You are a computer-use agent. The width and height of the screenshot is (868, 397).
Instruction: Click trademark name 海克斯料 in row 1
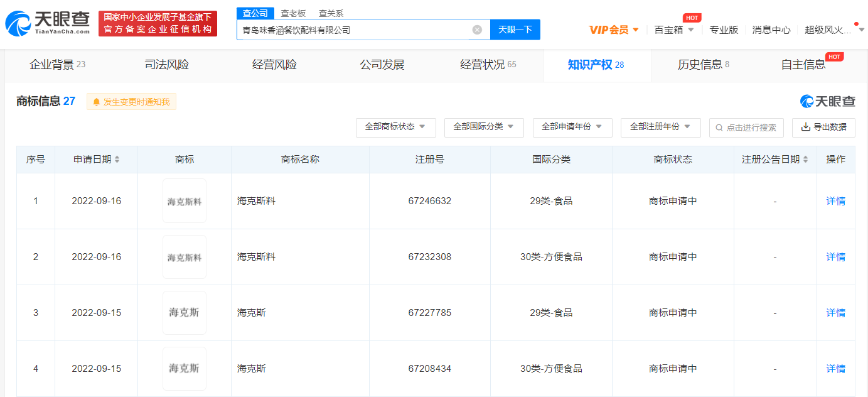click(256, 201)
